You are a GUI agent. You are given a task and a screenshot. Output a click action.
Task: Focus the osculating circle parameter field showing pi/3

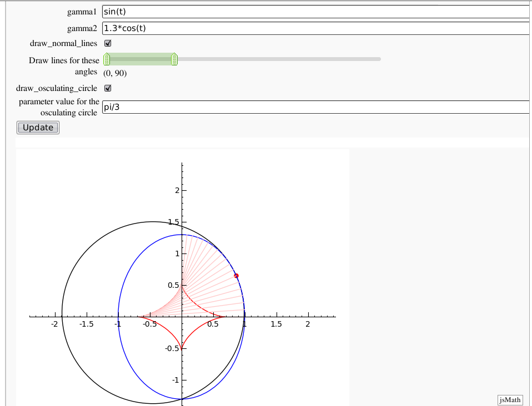pos(315,108)
